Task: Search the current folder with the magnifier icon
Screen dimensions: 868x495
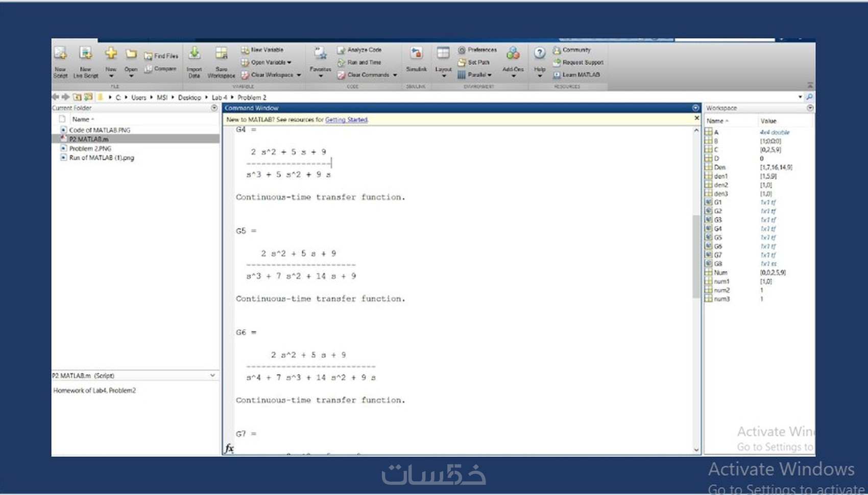Action: click(x=809, y=97)
